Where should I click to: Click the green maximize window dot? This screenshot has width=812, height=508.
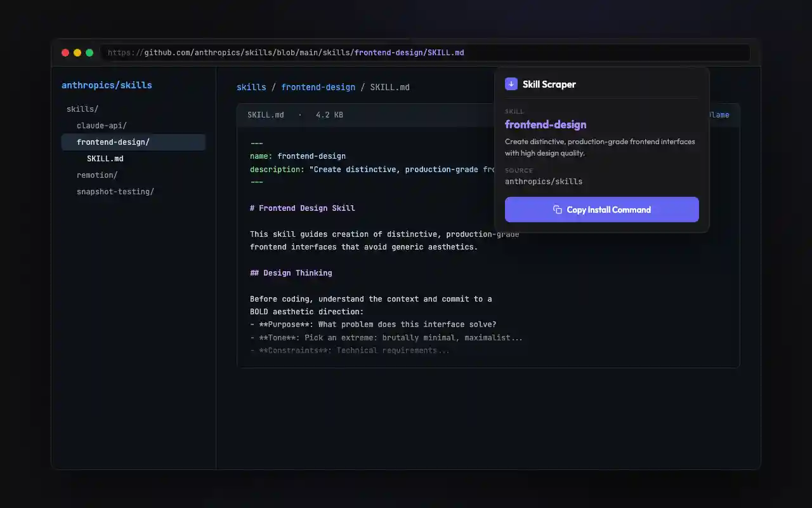click(89, 53)
